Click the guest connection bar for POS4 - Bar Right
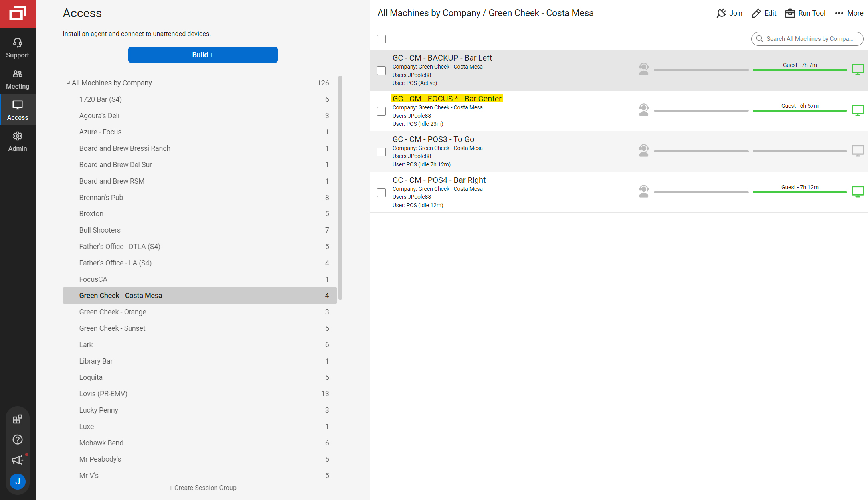 click(x=800, y=192)
